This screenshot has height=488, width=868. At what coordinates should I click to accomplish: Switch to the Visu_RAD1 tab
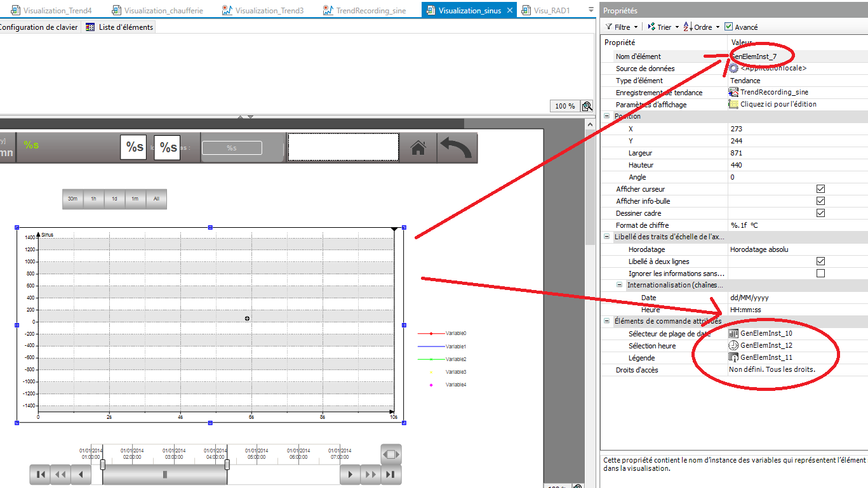point(550,10)
